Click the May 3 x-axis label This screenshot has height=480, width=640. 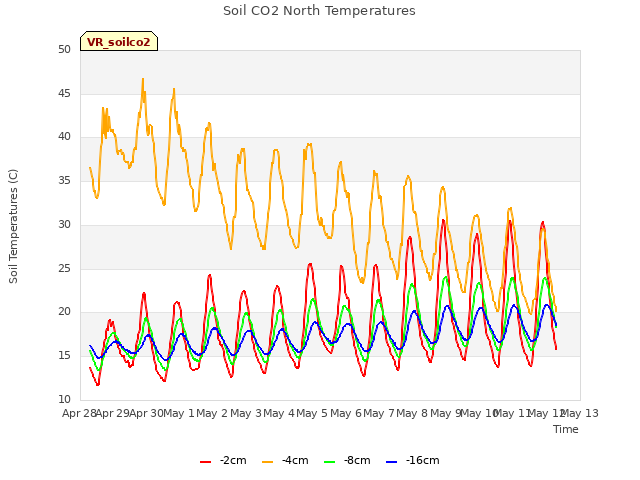click(246, 413)
